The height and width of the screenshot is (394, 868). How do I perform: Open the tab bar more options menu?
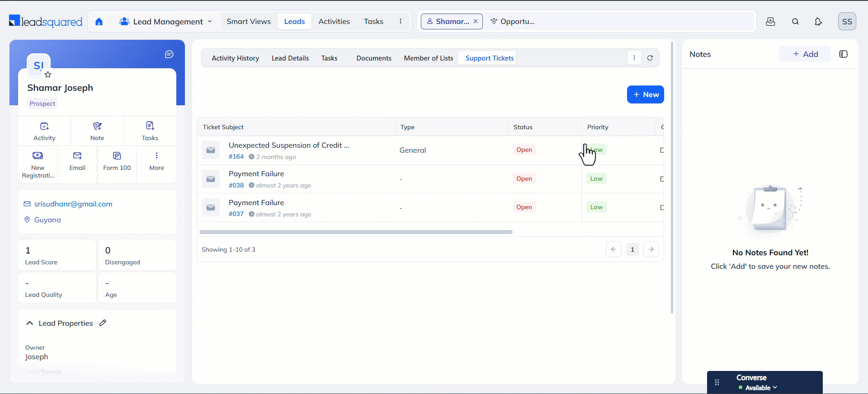coord(634,58)
